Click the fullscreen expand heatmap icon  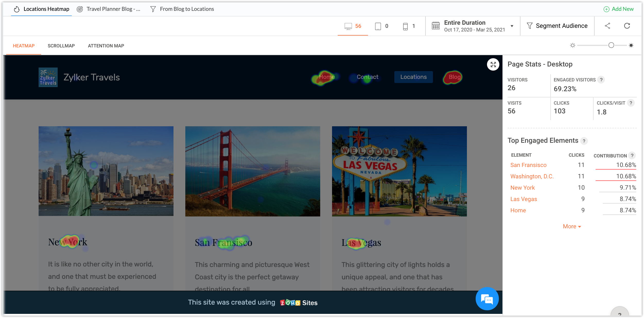[x=493, y=64]
